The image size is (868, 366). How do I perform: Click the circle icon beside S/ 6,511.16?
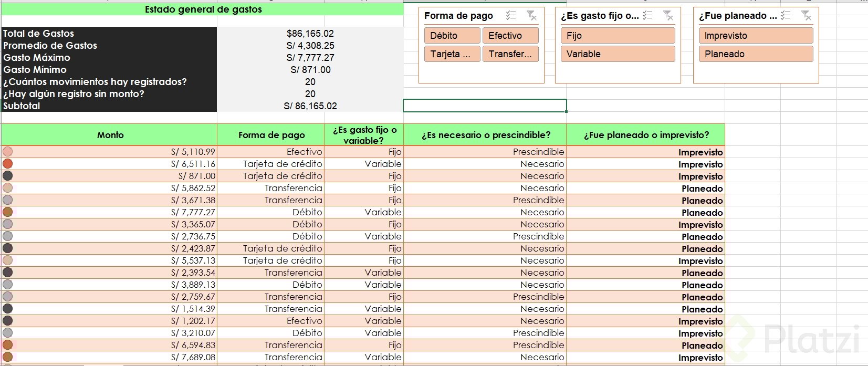pos(8,164)
